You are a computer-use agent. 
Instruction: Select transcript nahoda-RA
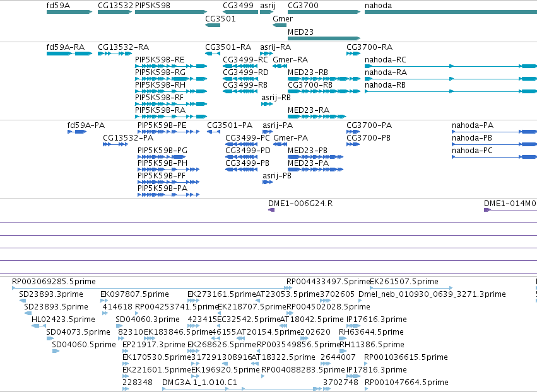[x=386, y=72]
